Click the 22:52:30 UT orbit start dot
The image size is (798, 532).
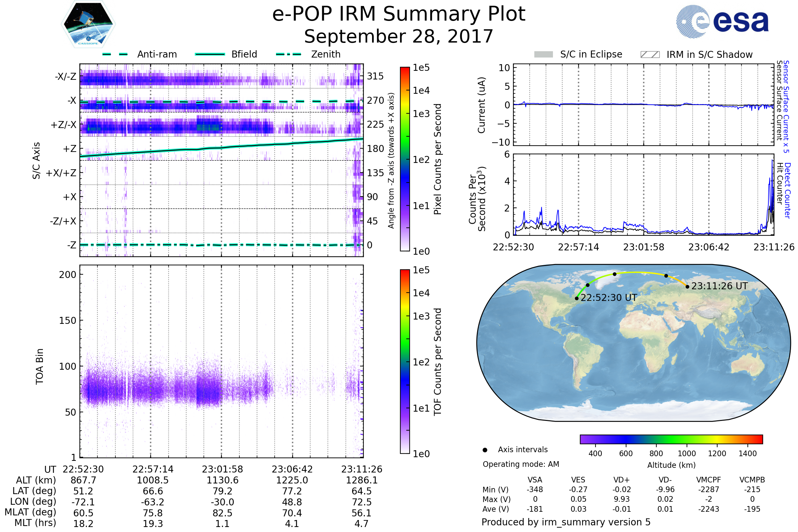[x=577, y=298]
